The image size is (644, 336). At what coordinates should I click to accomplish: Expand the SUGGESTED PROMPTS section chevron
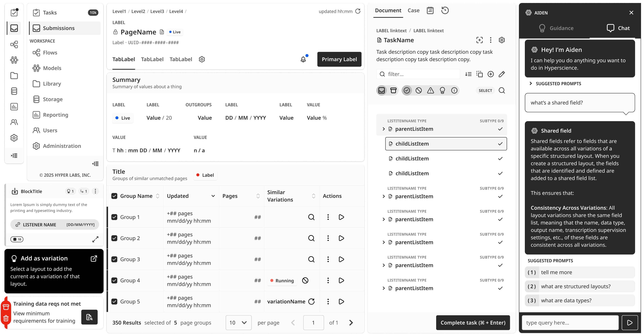530,83
